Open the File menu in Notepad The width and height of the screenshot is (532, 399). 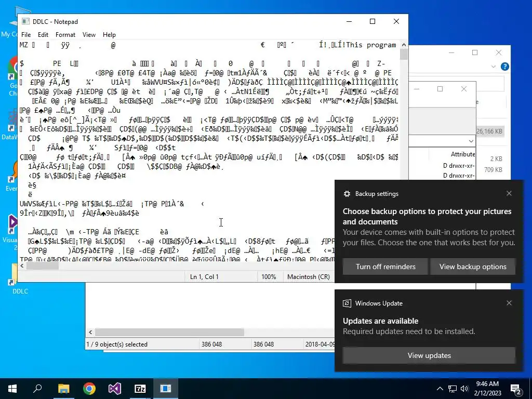[x=26, y=35]
